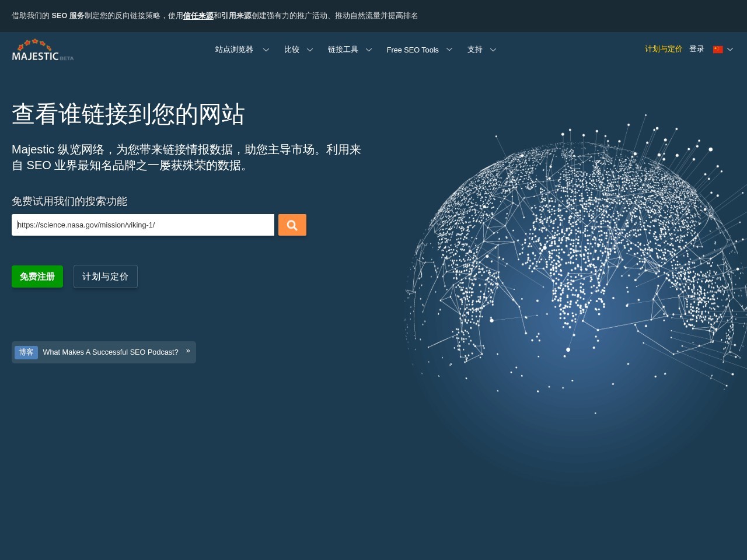Select the Chinese flag language icon
The image size is (747, 560).
coord(718,50)
